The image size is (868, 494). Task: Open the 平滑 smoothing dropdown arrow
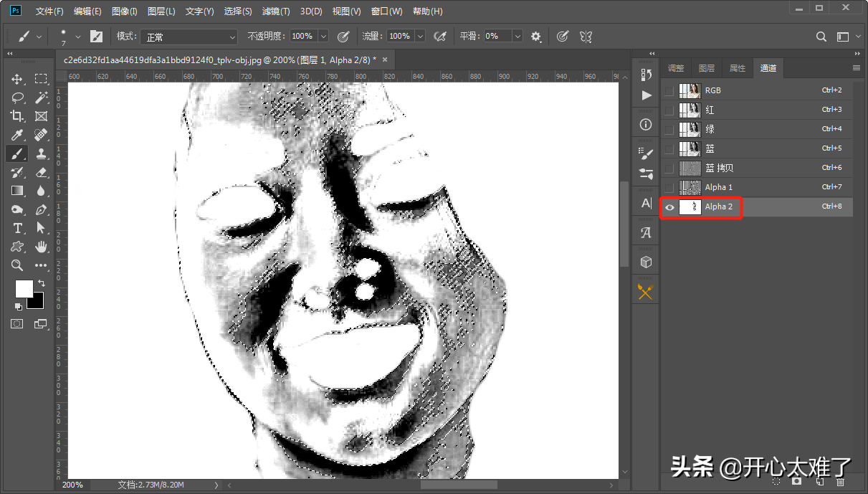pos(518,36)
